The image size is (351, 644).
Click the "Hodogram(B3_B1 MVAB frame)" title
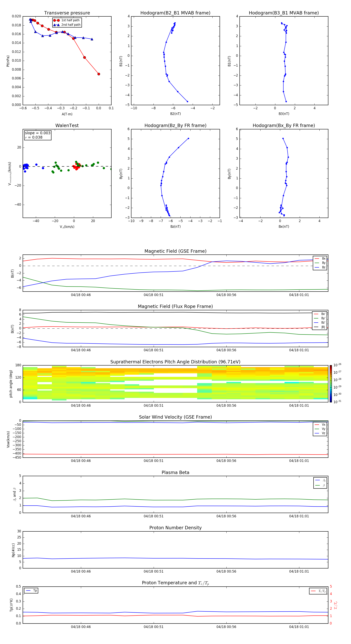(x=284, y=13)
